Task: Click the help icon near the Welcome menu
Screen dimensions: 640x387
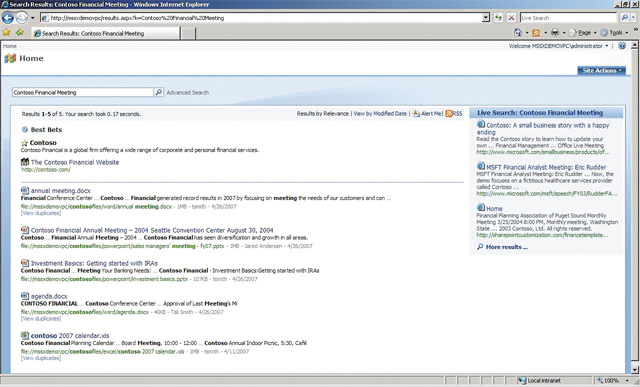Action: (x=622, y=46)
